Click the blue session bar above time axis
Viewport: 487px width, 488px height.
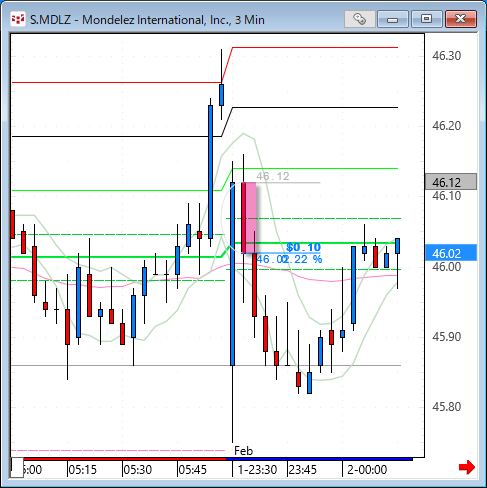point(319,459)
